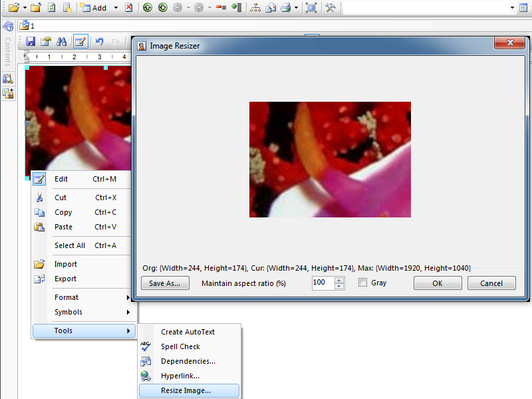Expand the Tools submenu entry
This screenshot has width=532, height=399.
coord(84,331)
